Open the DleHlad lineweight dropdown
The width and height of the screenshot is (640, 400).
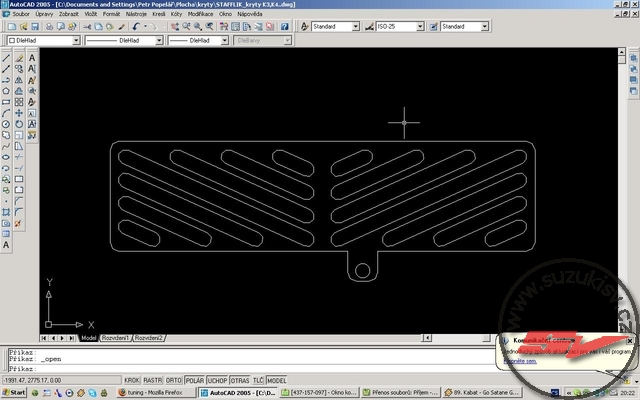[x=224, y=40]
